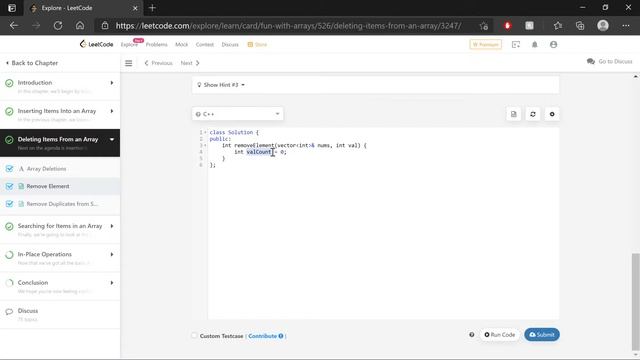Click the Premium button

pyautogui.click(x=486, y=44)
